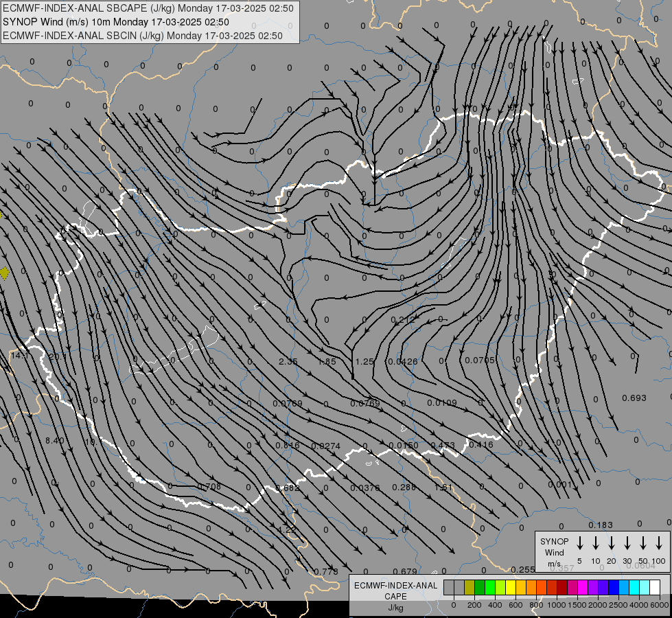Click the wind arrow above the 20 m/s label
This screenshot has height=618, width=672.
pyautogui.click(x=611, y=543)
